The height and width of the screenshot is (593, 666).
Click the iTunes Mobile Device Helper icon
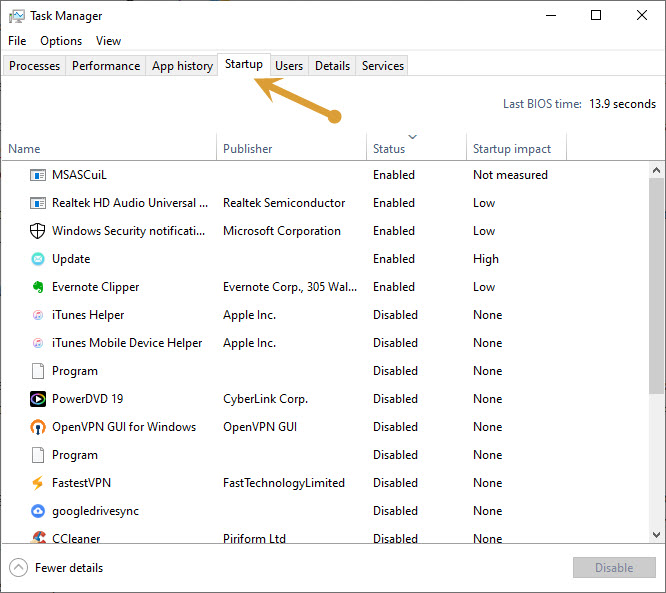[x=38, y=343]
